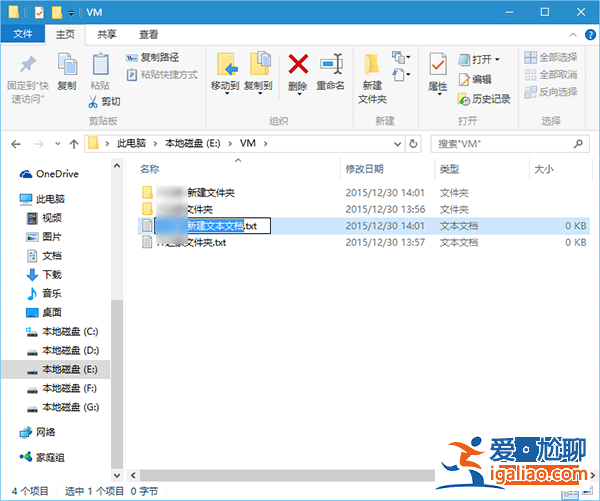Click the refresh button by address bar
The width and height of the screenshot is (600, 501).
413,144
